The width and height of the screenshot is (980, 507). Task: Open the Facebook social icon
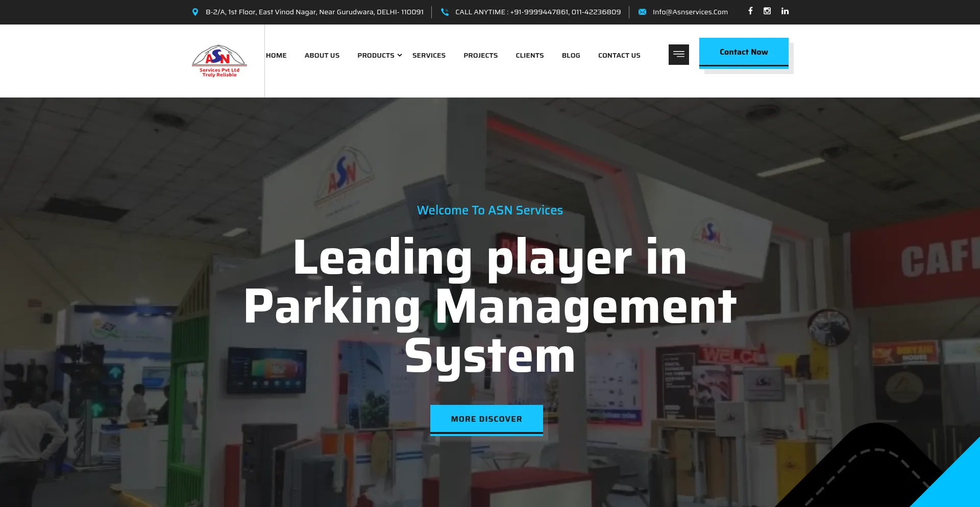click(750, 11)
